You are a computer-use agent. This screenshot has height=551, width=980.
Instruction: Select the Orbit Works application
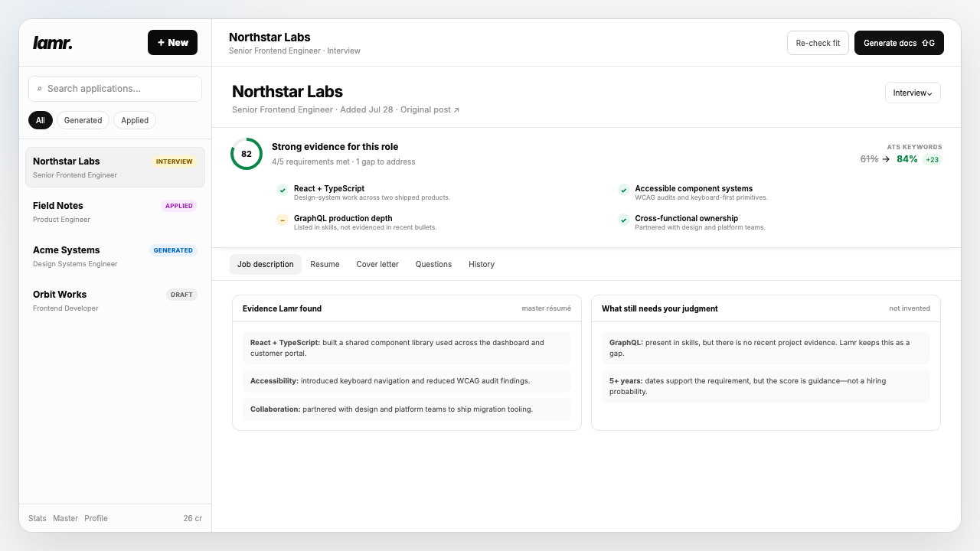tap(115, 301)
